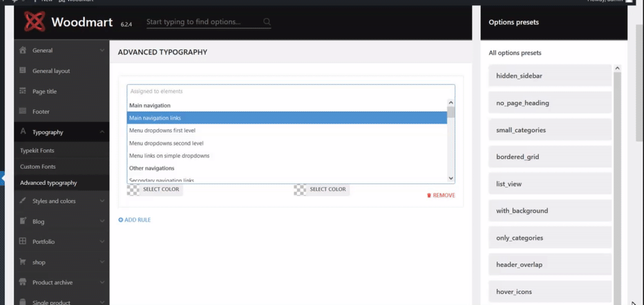Click the Styles and colors brush icon
Image resolution: width=644 pixels, height=305 pixels.
tap(23, 201)
